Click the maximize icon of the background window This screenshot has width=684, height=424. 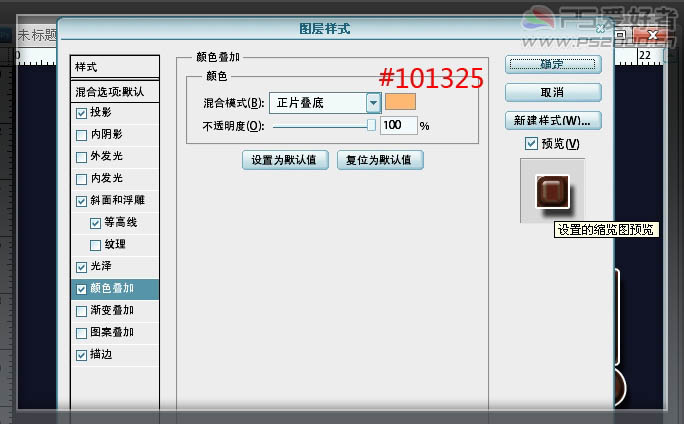point(621,34)
